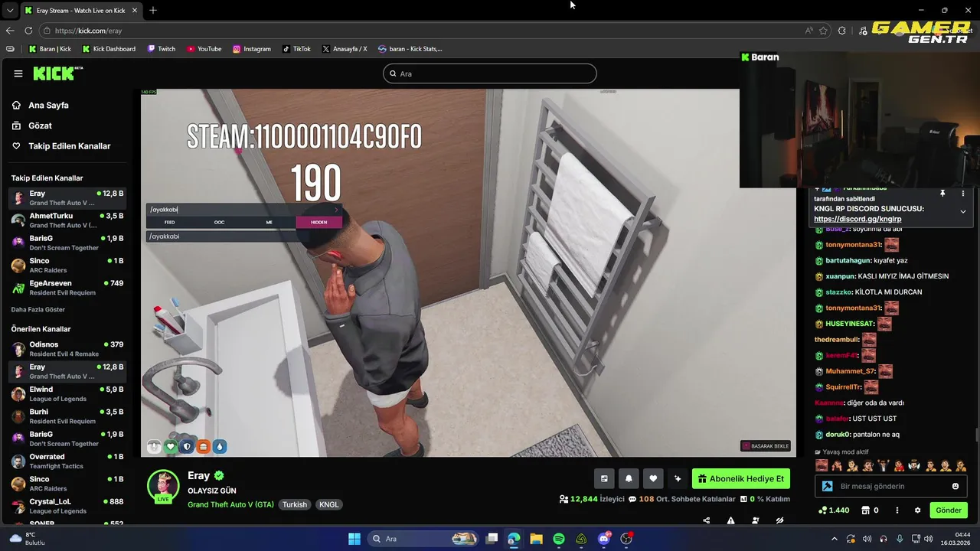The height and width of the screenshot is (551, 980).
Task: Click username HUSEYINESAT in chat
Action: click(850, 324)
